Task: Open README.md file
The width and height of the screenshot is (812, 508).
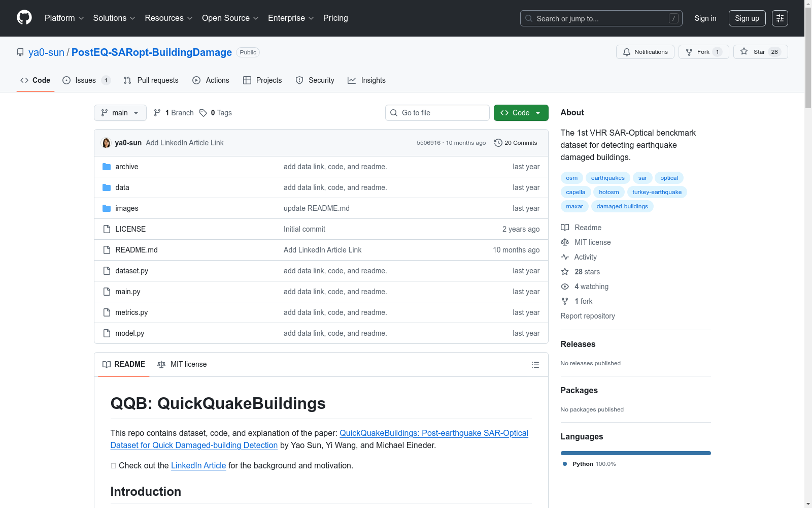Action: (137, 250)
